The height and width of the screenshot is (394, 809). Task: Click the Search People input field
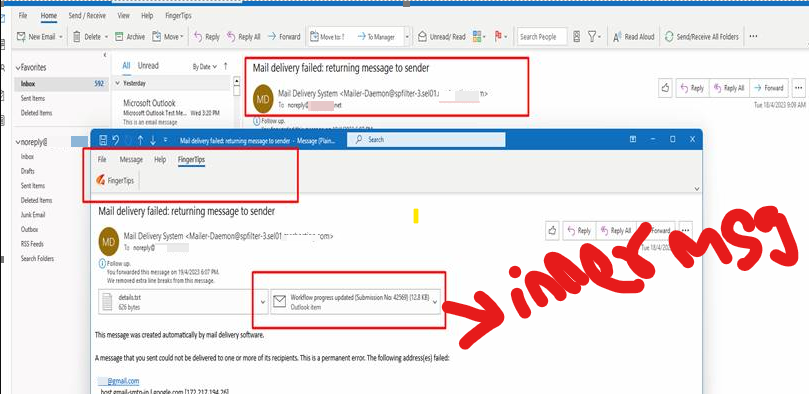click(x=542, y=37)
